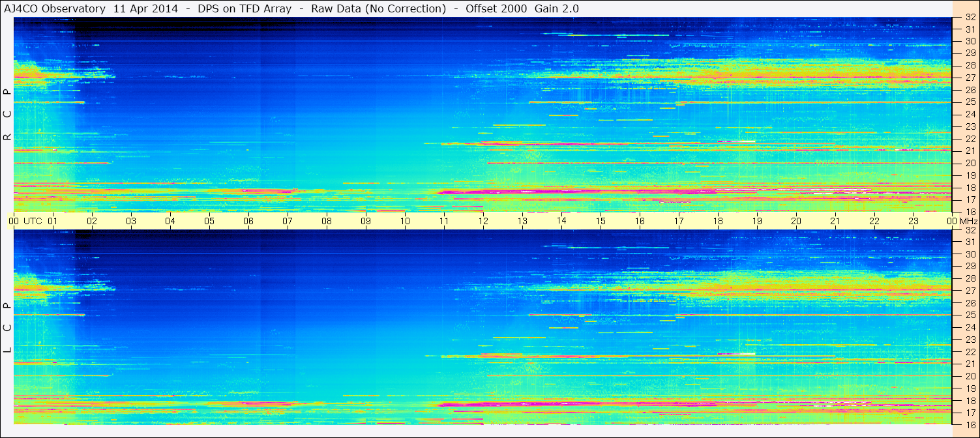The image size is (980, 438).
Task: Select the 32 MHz label in upper RCP panel
Action: pyautogui.click(x=970, y=17)
